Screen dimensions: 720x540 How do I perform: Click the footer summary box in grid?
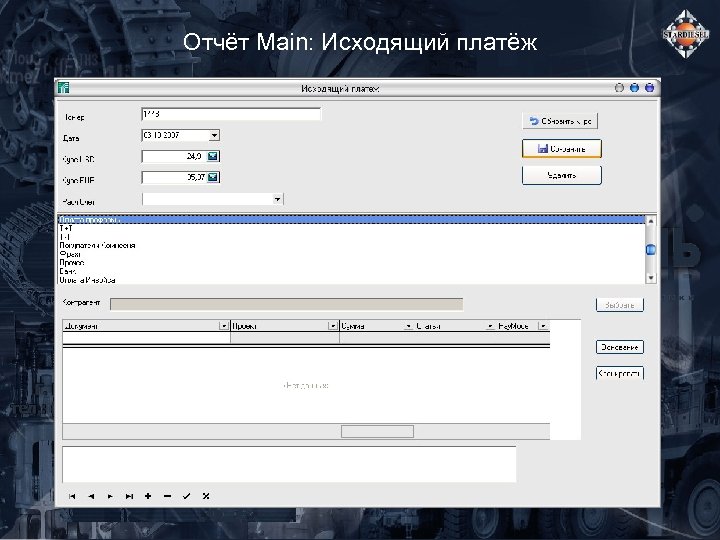377,431
